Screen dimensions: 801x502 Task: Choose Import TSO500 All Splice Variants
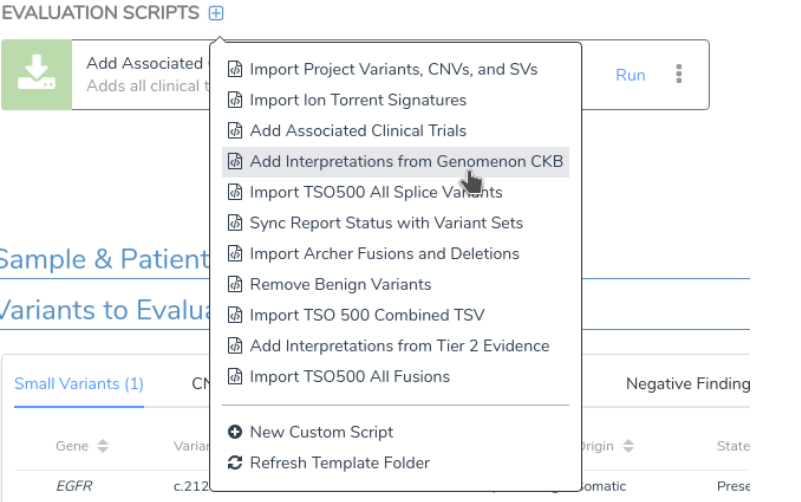(376, 192)
